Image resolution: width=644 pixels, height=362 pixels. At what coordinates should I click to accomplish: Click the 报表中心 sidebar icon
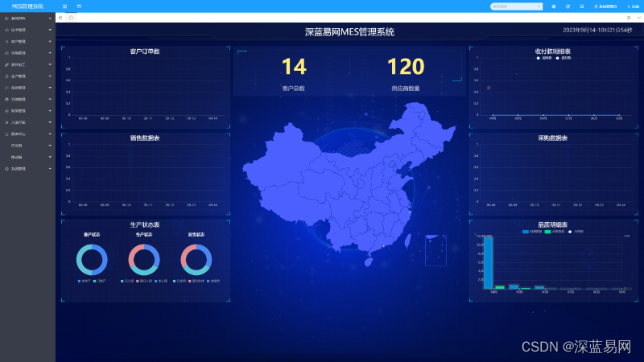pyautogui.click(x=6, y=134)
